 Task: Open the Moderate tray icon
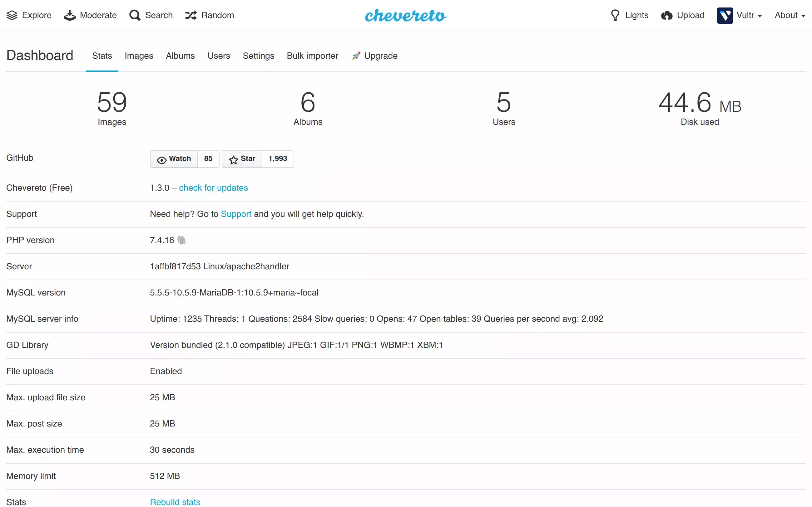[70, 15]
